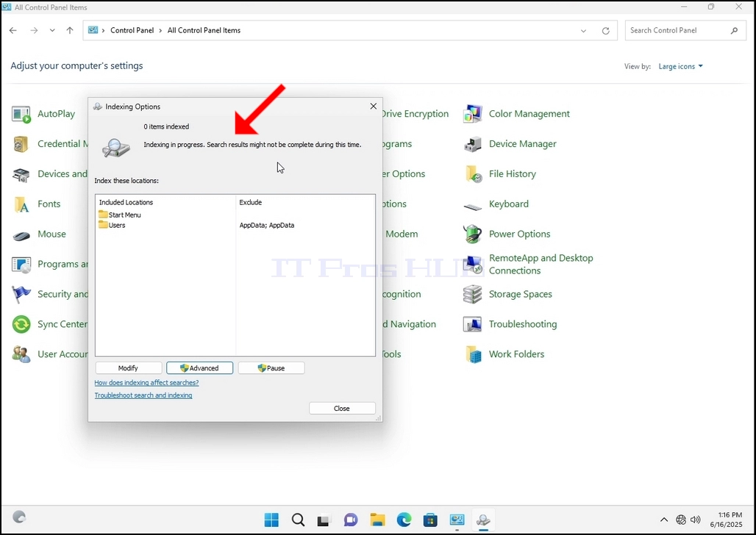Click the Windows Start button

(x=271, y=520)
